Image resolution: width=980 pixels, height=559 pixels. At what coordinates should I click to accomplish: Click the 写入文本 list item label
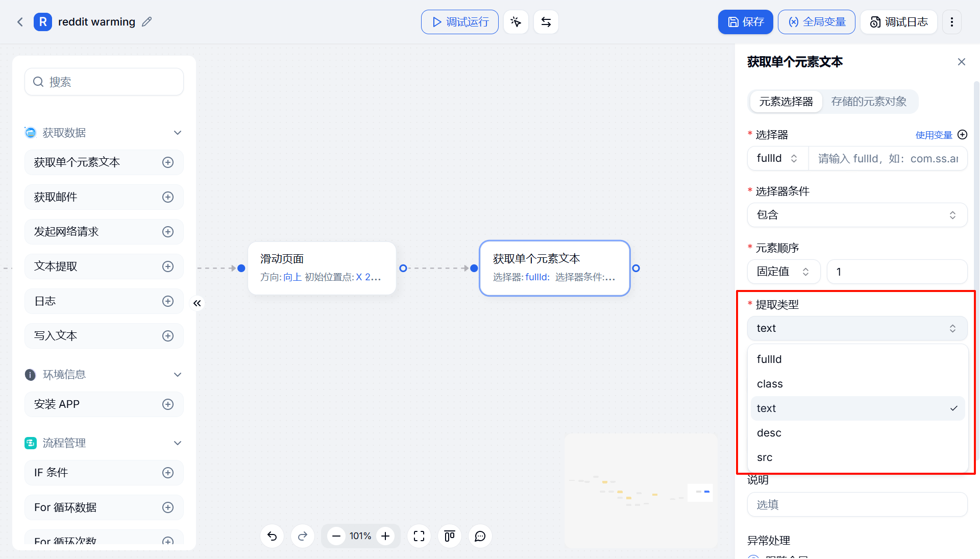coord(56,336)
